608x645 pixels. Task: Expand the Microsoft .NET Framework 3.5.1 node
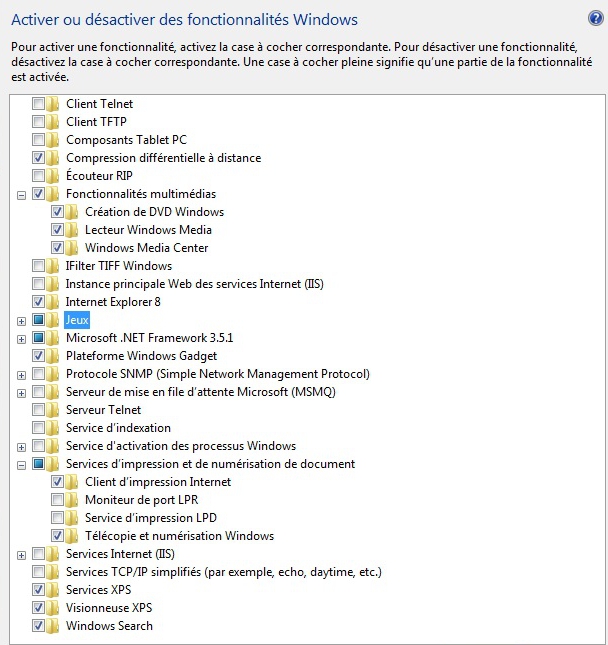point(21,339)
